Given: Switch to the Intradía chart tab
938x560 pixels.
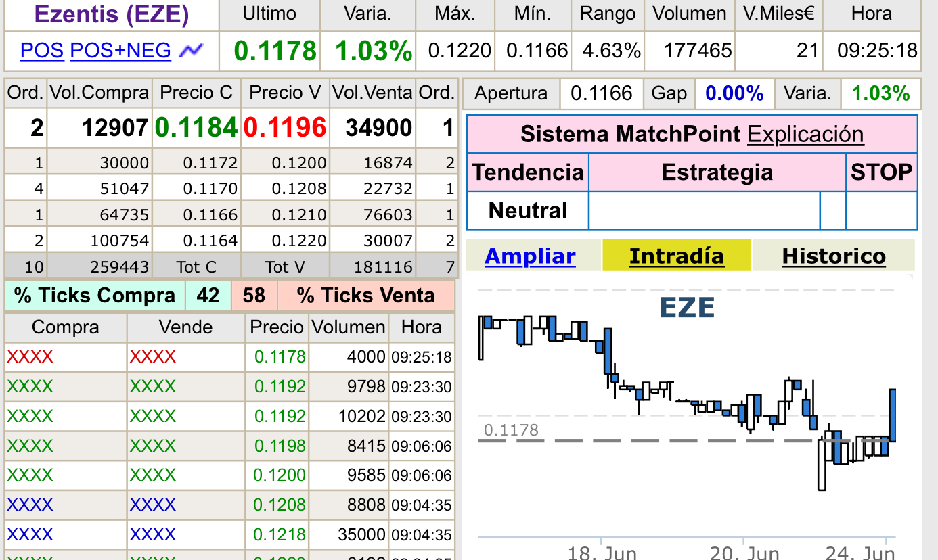Looking at the screenshot, I should pyautogui.click(x=677, y=256).
